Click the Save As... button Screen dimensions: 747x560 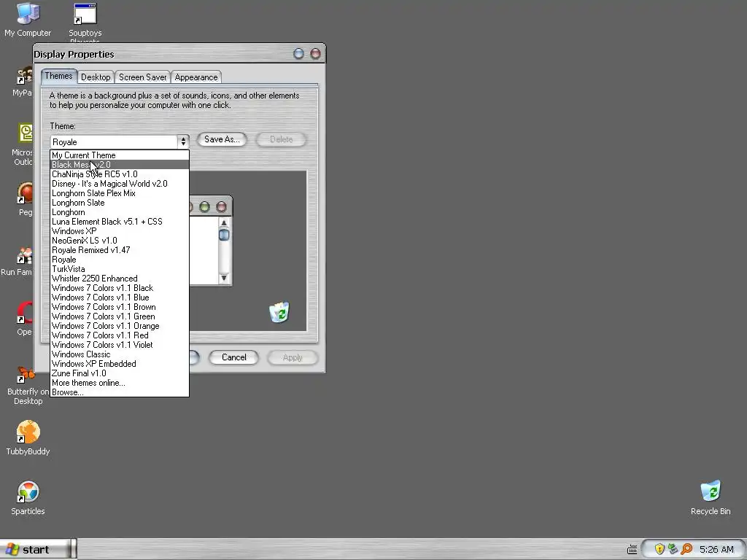click(222, 139)
